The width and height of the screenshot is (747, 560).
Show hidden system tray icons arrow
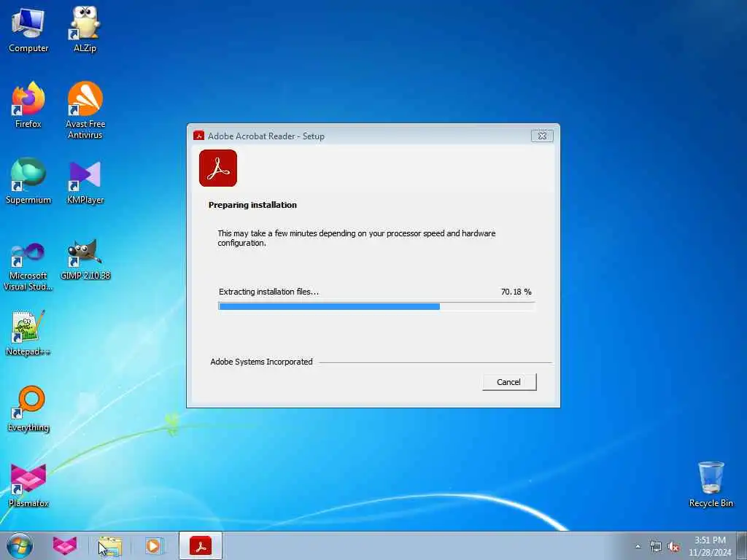pyautogui.click(x=638, y=547)
